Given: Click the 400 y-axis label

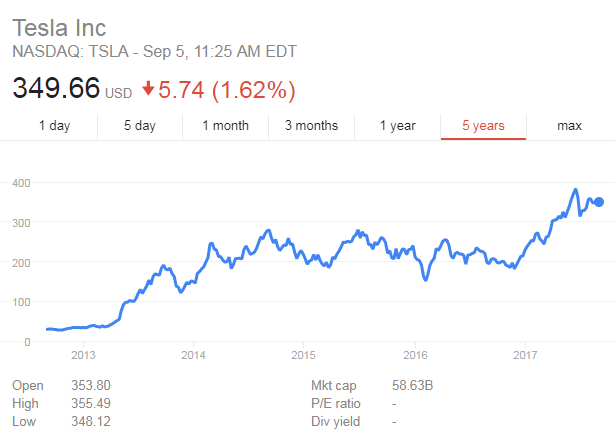Looking at the screenshot, I should [x=21, y=183].
